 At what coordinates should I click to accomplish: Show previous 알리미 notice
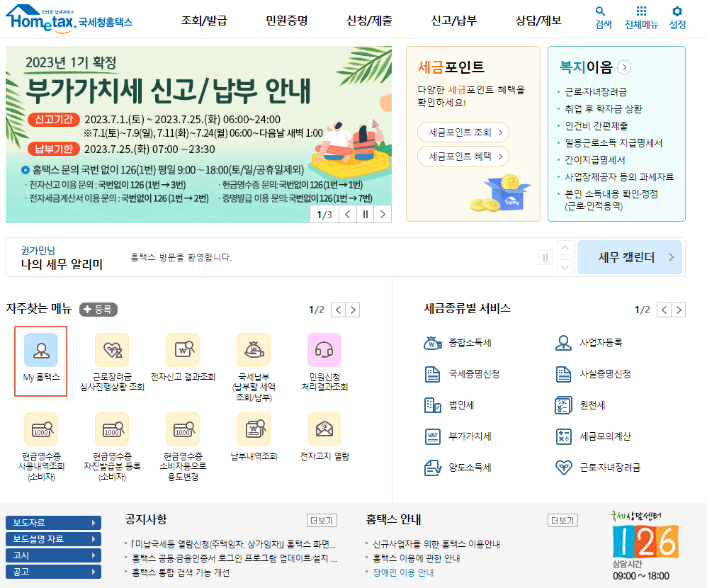[565, 248]
